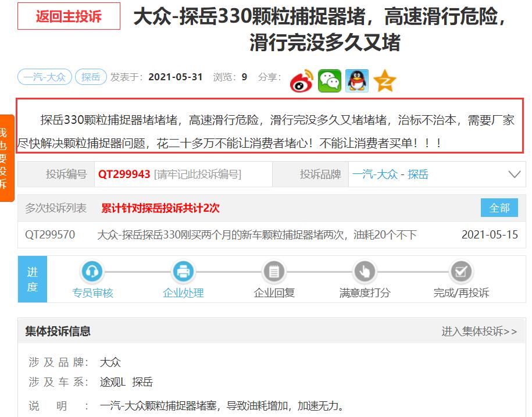Click the 返回主投诉 button
532x417 pixels.
(x=69, y=16)
